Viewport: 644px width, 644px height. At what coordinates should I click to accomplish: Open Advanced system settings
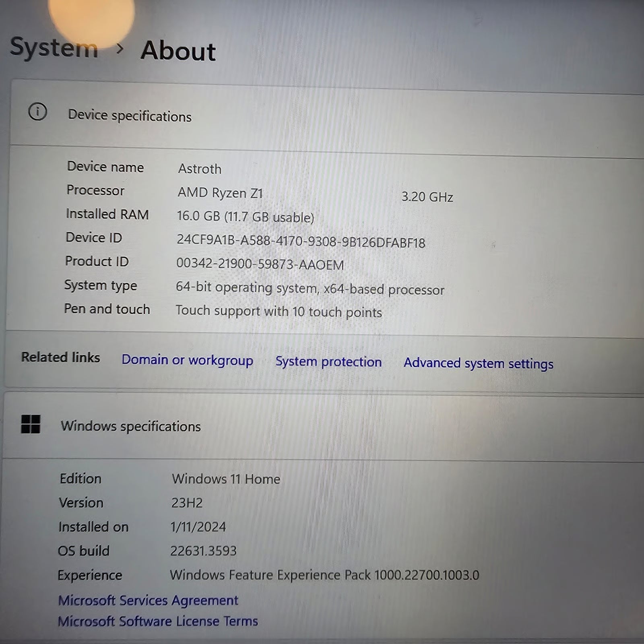click(479, 363)
